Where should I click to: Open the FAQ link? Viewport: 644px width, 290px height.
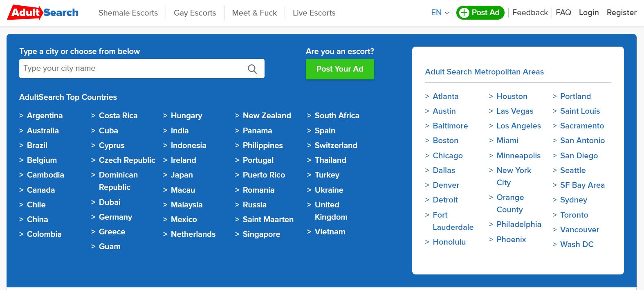pyautogui.click(x=563, y=13)
